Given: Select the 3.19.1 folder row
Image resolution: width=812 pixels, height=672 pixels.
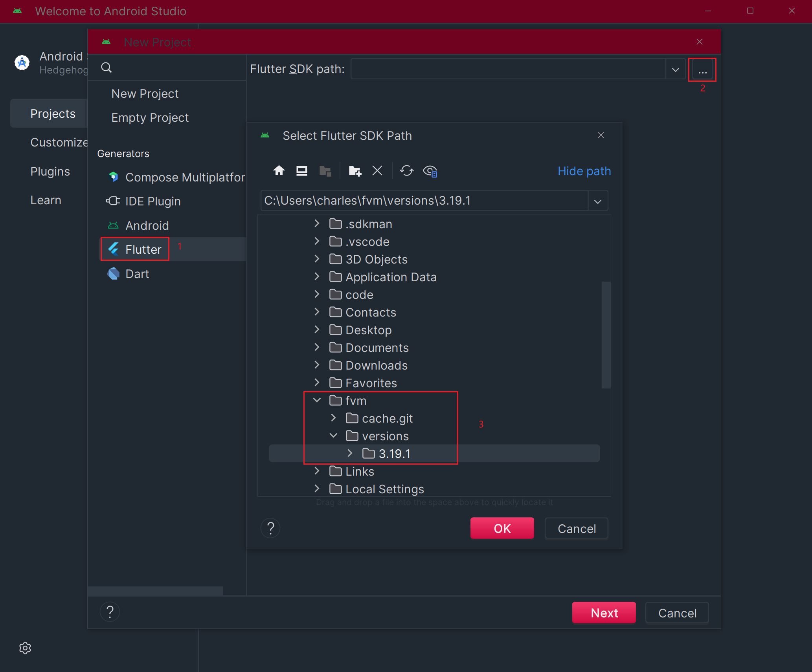Looking at the screenshot, I should click(434, 453).
